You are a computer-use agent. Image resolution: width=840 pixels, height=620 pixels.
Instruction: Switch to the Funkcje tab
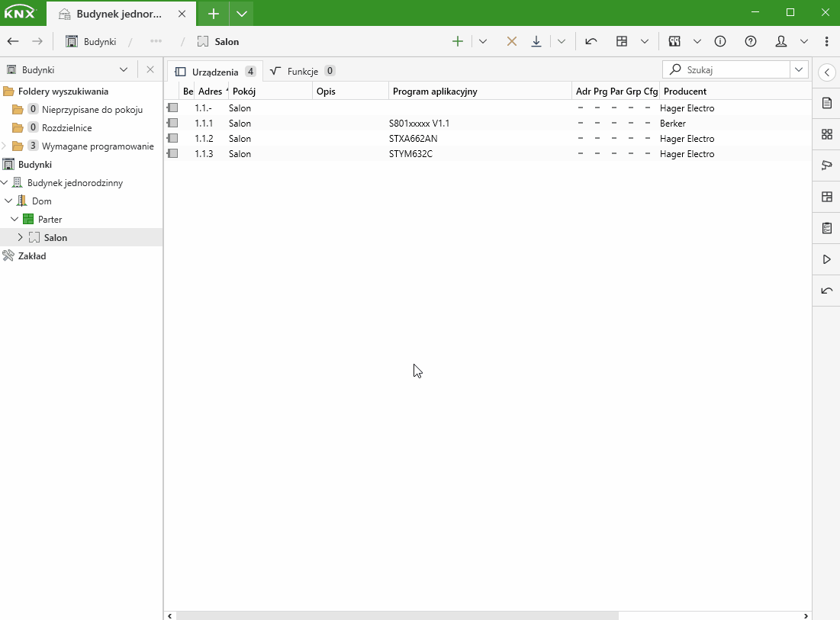[302, 72]
